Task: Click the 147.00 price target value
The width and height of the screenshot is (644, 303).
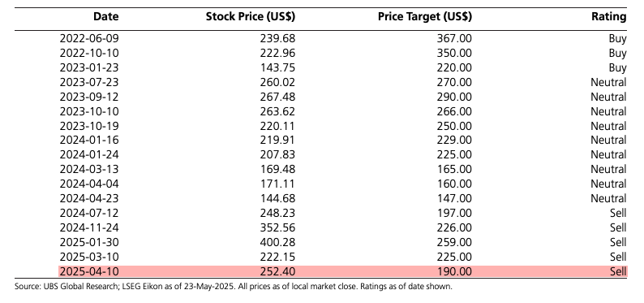Action: (x=454, y=198)
